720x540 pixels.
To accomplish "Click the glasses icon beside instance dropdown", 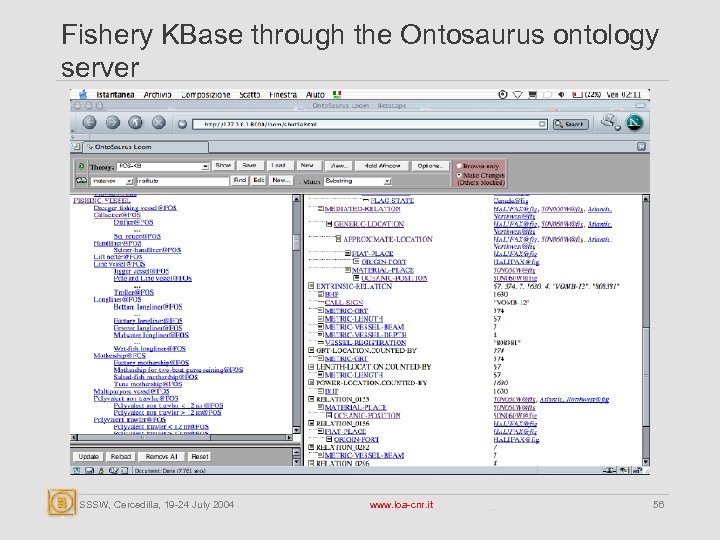I will pyautogui.click(x=81, y=180).
